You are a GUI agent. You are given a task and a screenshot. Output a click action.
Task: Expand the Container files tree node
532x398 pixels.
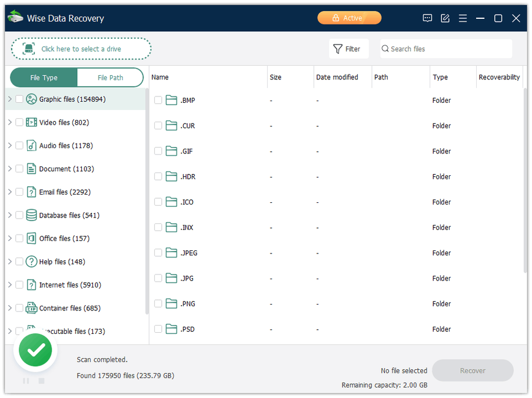[x=10, y=308]
